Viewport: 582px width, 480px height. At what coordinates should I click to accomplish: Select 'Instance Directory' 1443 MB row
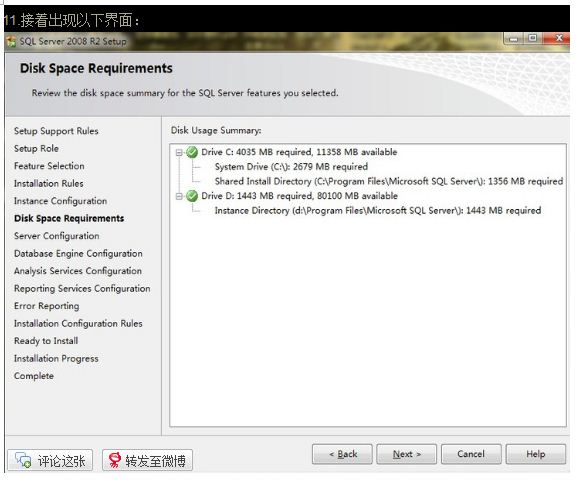point(377,210)
